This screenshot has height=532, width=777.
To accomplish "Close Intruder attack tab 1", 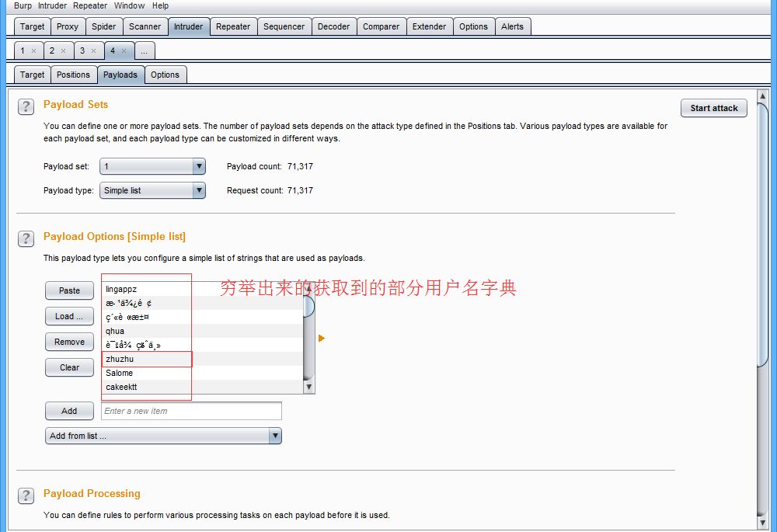I will point(33,50).
